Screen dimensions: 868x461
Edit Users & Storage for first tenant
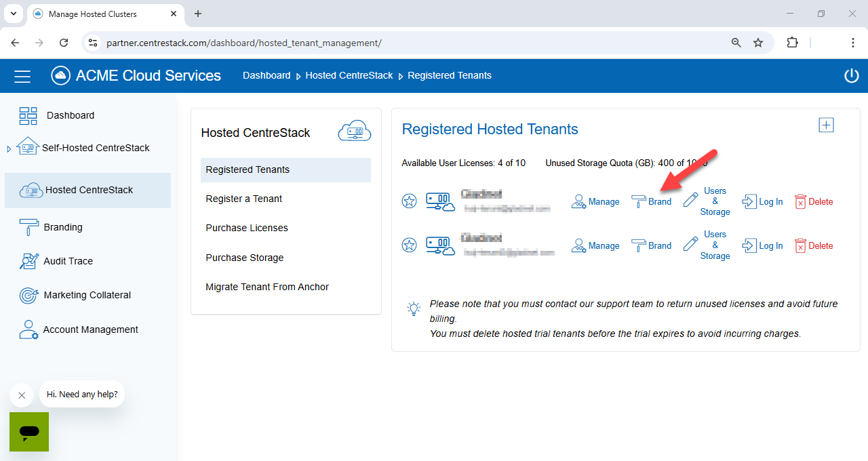pyautogui.click(x=707, y=201)
